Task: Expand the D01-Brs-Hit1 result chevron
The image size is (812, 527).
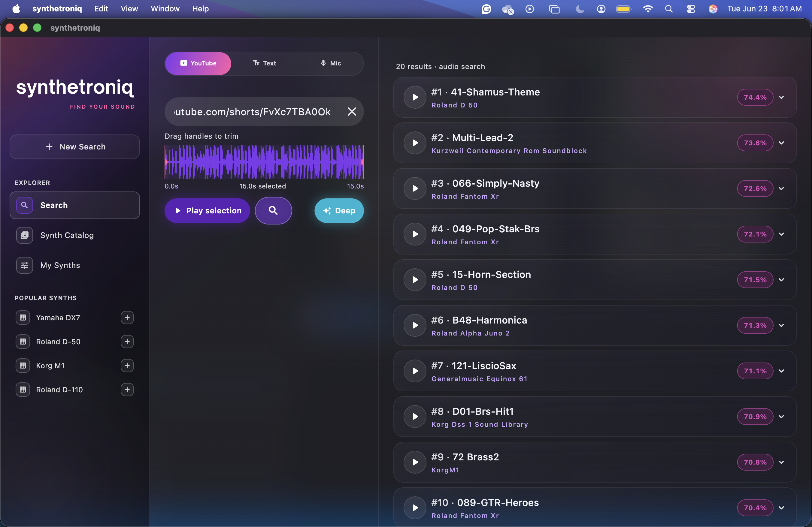Action: click(x=781, y=417)
